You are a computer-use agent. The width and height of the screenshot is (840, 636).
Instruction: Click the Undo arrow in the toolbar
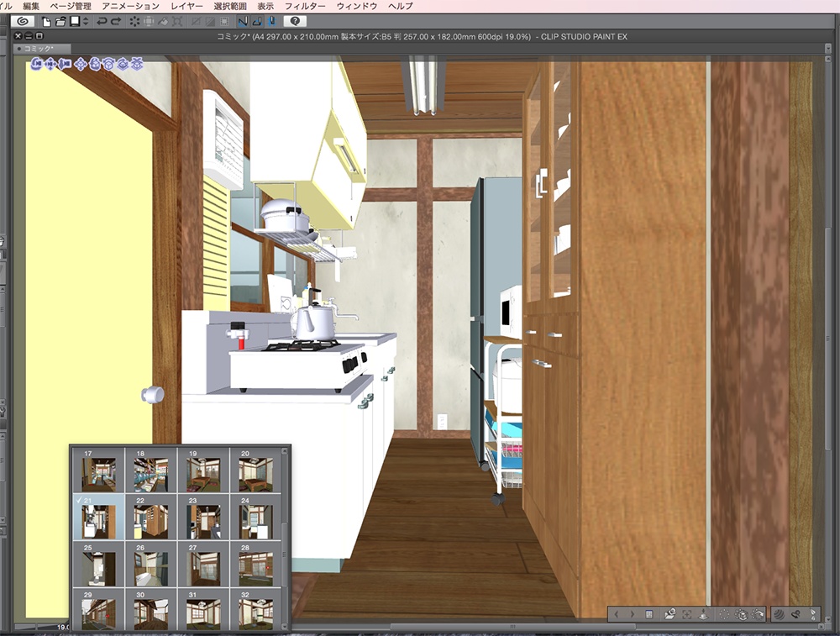coord(100,23)
